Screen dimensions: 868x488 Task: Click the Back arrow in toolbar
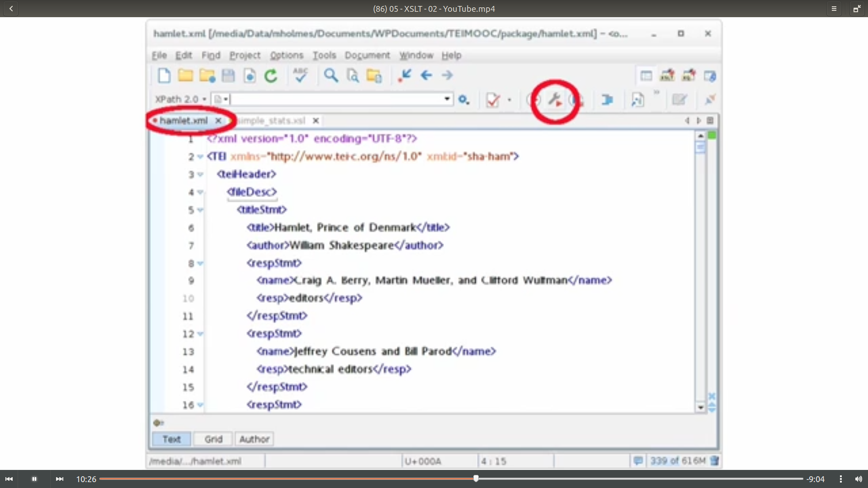(426, 75)
